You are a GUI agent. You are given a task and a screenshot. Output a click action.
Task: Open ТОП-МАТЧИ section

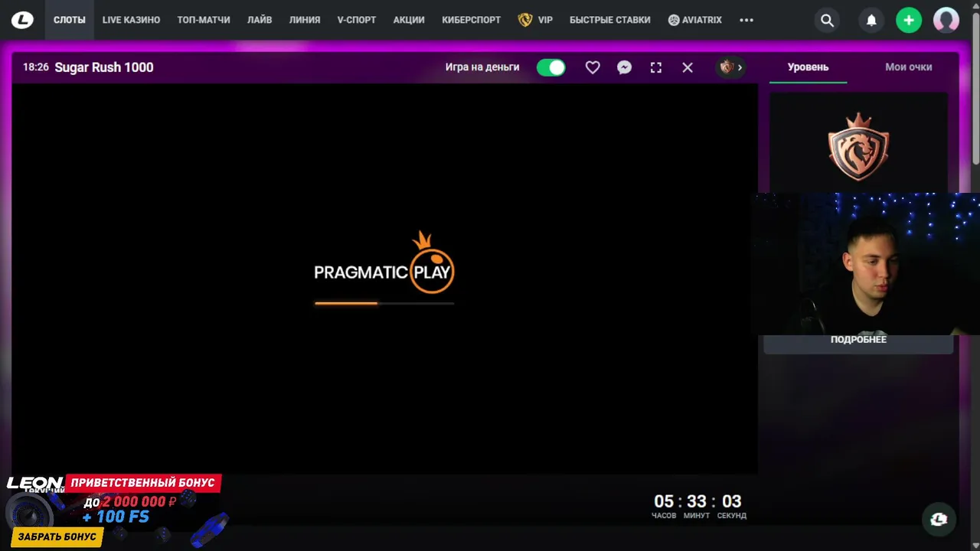click(204, 20)
